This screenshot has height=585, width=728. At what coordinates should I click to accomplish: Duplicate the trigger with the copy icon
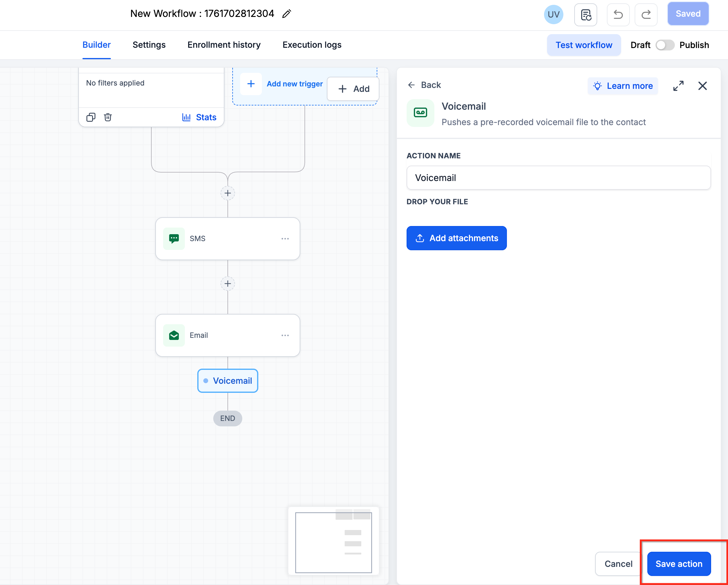tap(91, 117)
